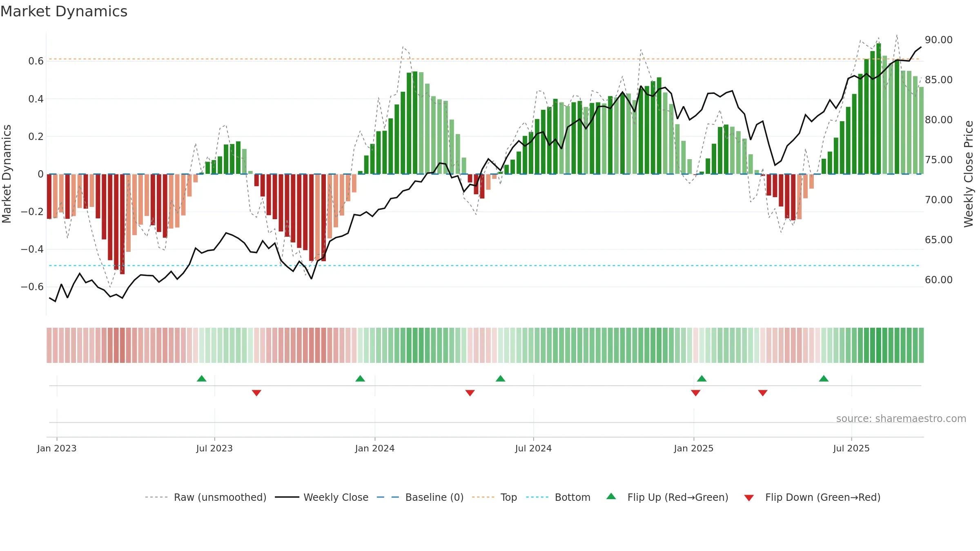Click the −0.2 left-axis tick label
Viewport: 980px width, 551px height.
32,211
